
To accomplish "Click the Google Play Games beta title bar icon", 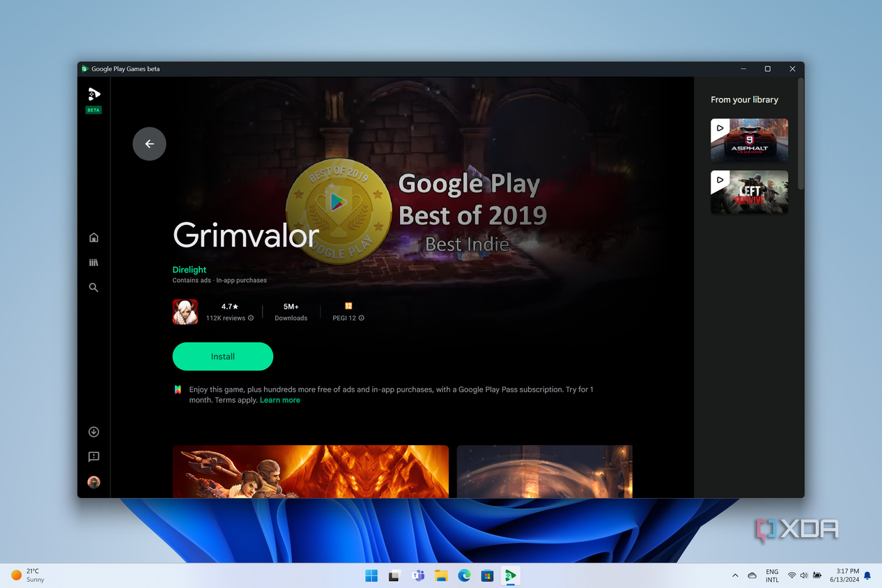I will coord(85,69).
